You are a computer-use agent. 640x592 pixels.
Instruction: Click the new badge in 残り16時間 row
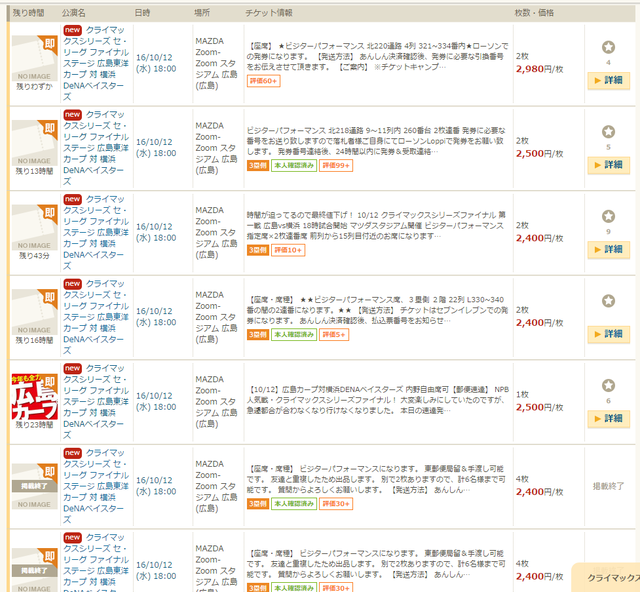tap(73, 284)
